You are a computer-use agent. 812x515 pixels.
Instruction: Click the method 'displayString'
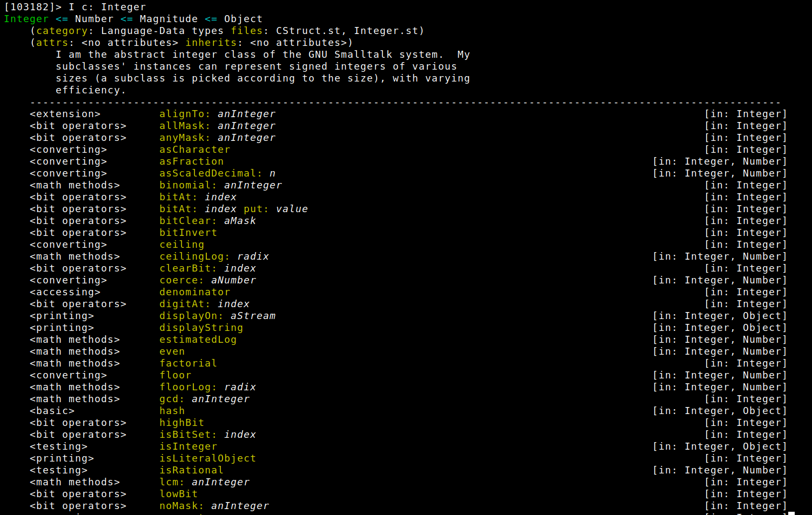pos(201,328)
